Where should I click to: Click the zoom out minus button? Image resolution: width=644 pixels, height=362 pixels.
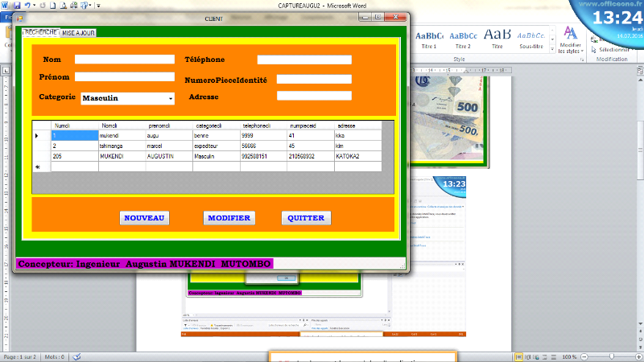click(584, 357)
